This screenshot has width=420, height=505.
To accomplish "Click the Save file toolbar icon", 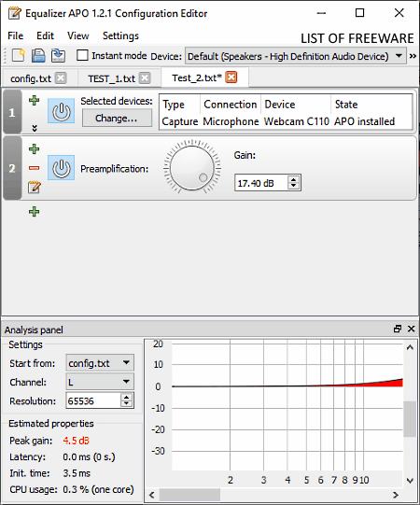I will click(x=38, y=55).
